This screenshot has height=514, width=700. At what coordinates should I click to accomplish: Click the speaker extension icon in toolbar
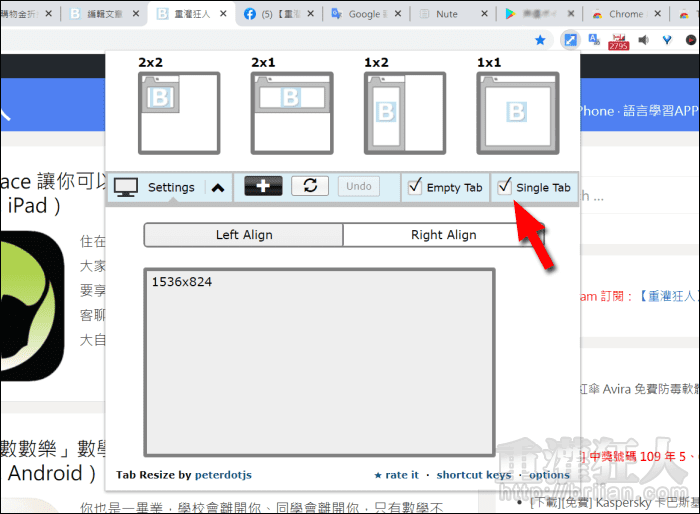(643, 41)
